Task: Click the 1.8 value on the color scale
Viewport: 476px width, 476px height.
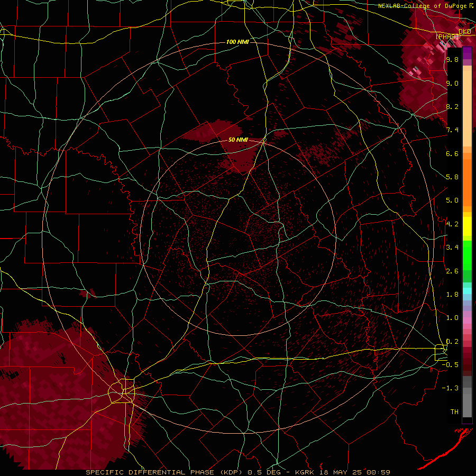Action: tap(452, 294)
